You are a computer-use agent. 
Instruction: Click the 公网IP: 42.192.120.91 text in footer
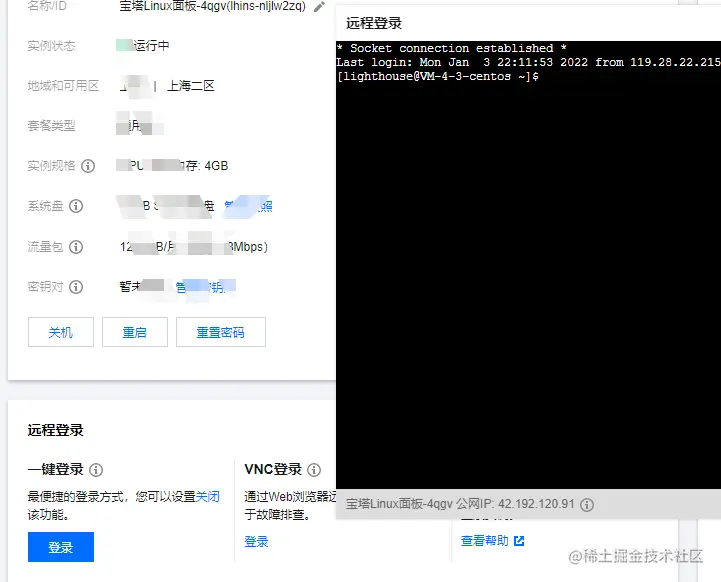[515, 504]
